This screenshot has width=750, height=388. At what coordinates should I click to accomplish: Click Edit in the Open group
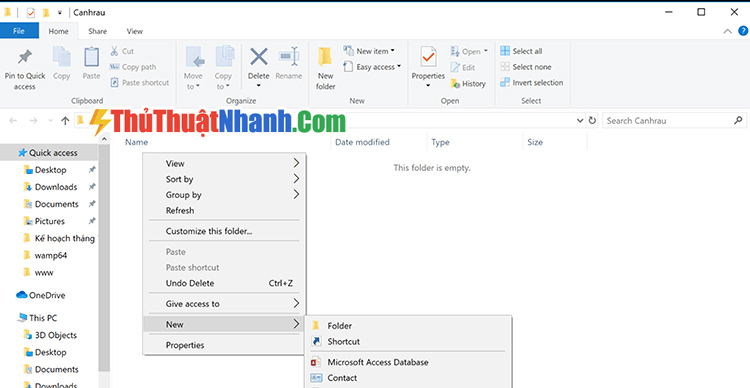coord(463,67)
